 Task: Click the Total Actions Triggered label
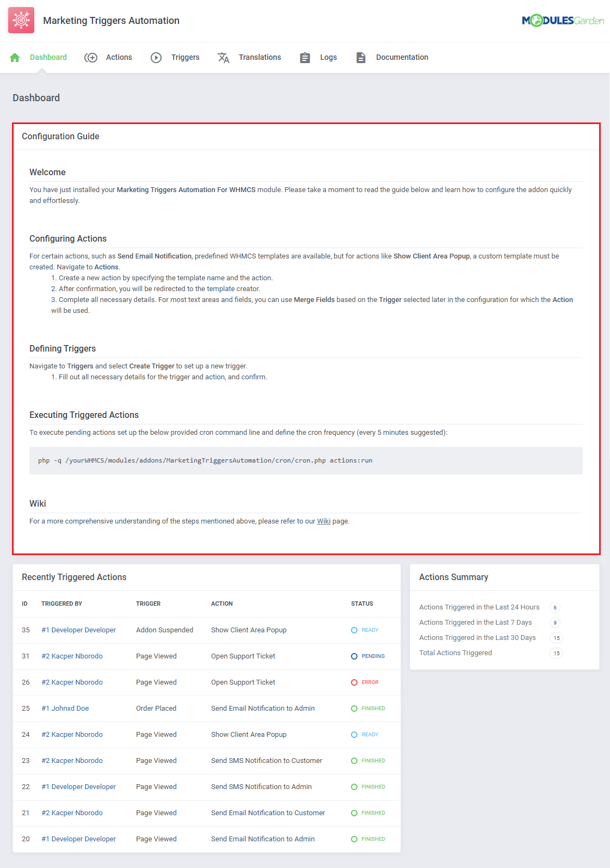455,652
